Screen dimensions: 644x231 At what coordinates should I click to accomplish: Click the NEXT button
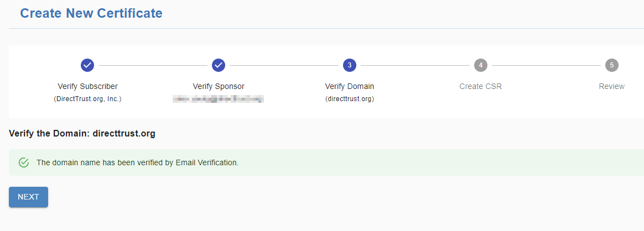click(28, 197)
